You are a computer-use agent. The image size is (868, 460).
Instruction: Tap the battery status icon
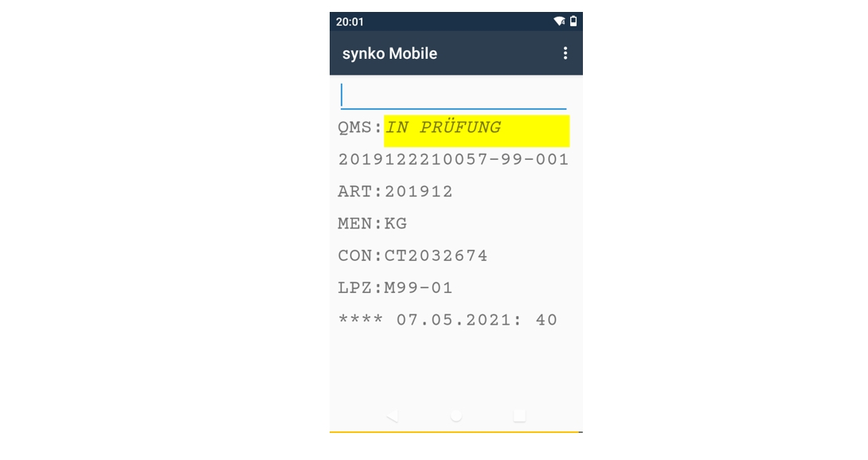(x=573, y=21)
